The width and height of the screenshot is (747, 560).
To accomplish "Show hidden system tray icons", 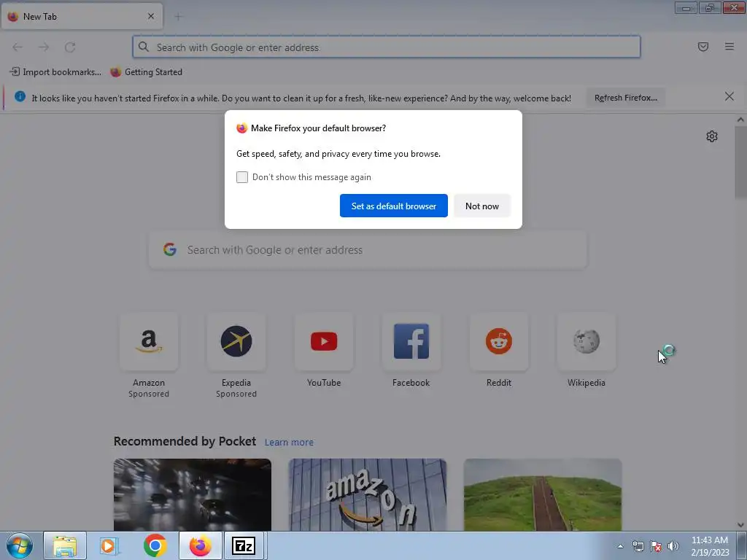I will pyautogui.click(x=620, y=546).
